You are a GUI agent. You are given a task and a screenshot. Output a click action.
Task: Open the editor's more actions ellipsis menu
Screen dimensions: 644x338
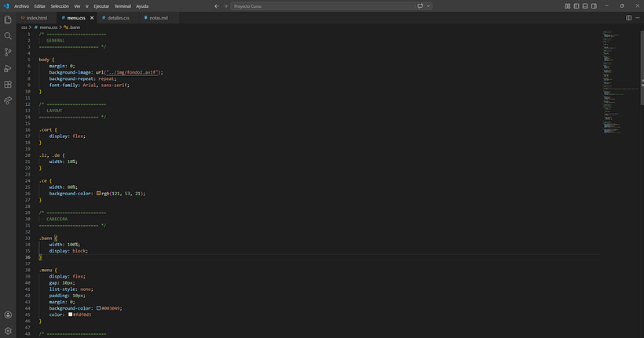(x=638, y=17)
